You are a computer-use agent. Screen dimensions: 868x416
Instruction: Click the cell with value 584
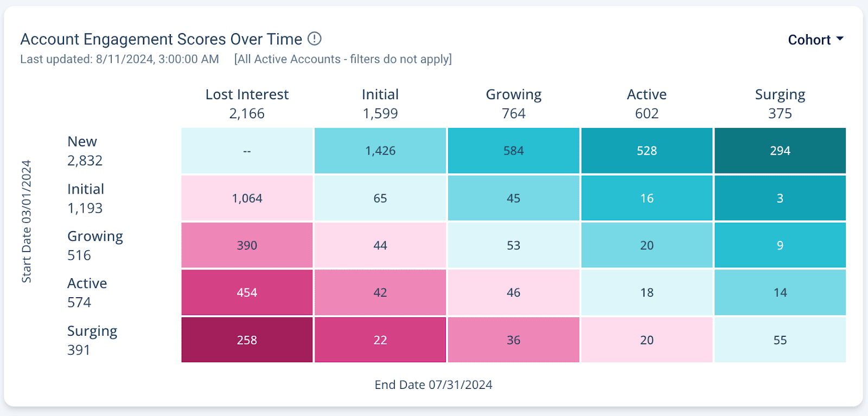pos(513,151)
